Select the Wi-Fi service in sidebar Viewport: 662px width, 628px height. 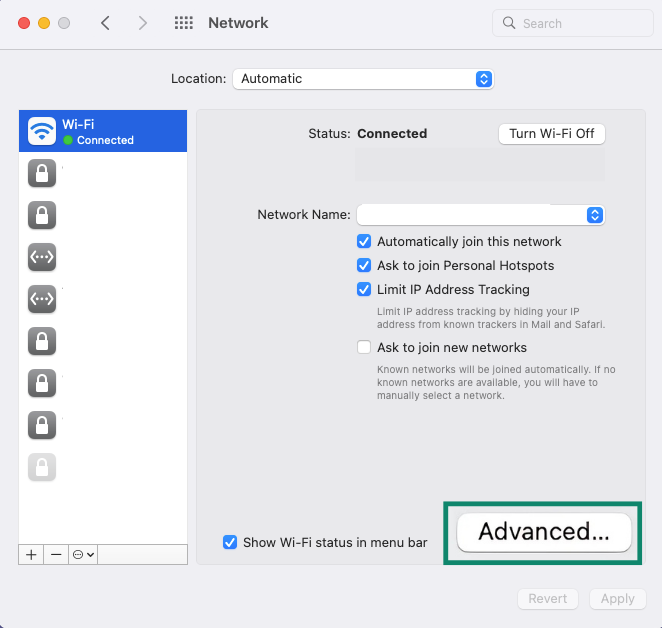[x=102, y=131]
